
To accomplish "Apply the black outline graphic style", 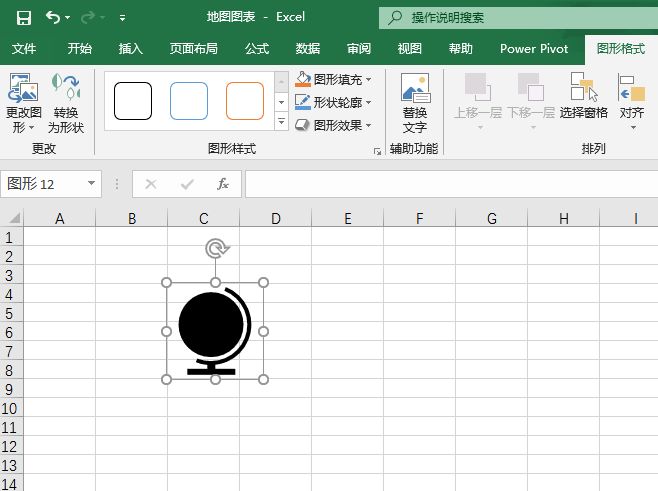I will [x=133, y=101].
